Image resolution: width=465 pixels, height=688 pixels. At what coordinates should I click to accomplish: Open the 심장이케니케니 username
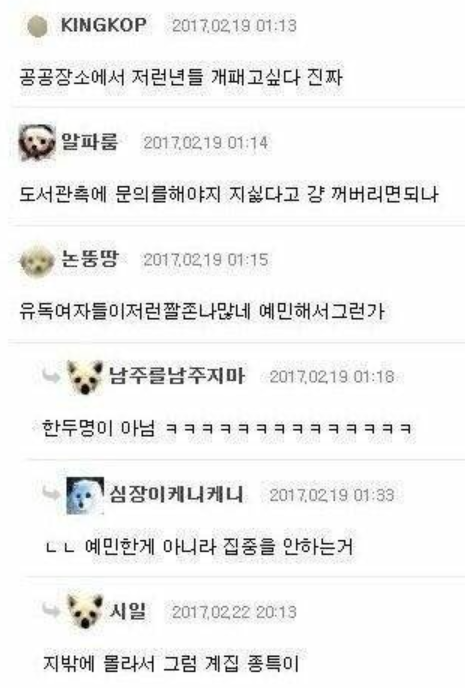[175, 494]
